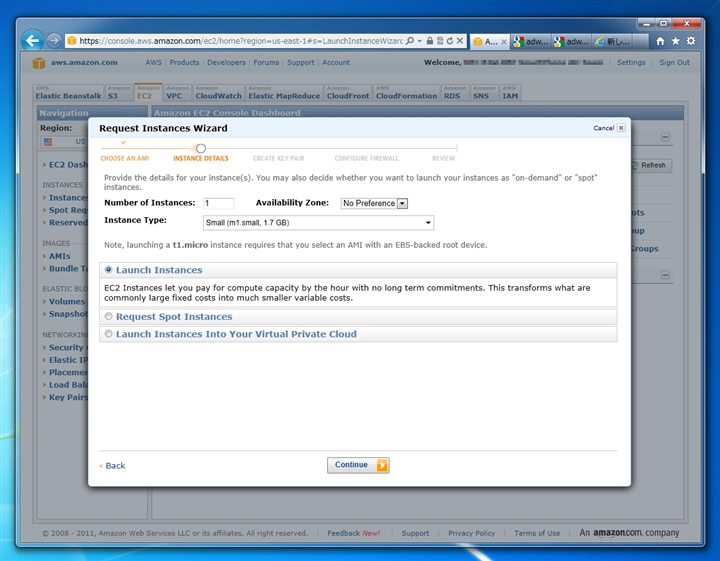720x561 pixels.
Task: Open Key Pairs in navigation sidebar
Action: tap(68, 397)
